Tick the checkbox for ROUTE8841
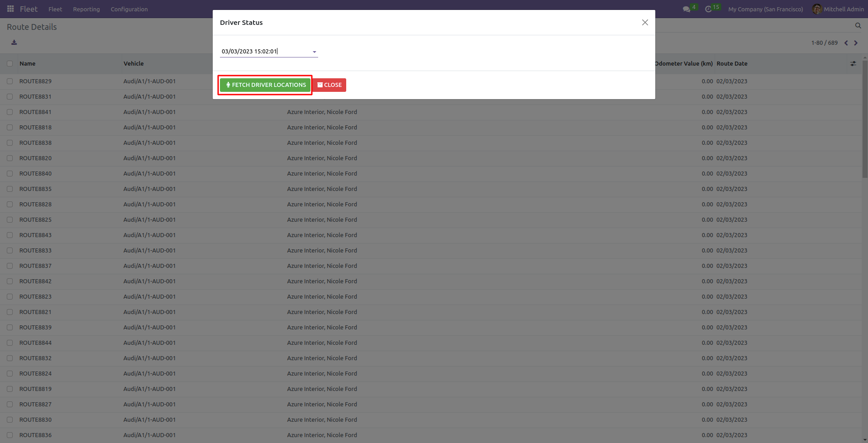868x443 pixels. tap(10, 112)
